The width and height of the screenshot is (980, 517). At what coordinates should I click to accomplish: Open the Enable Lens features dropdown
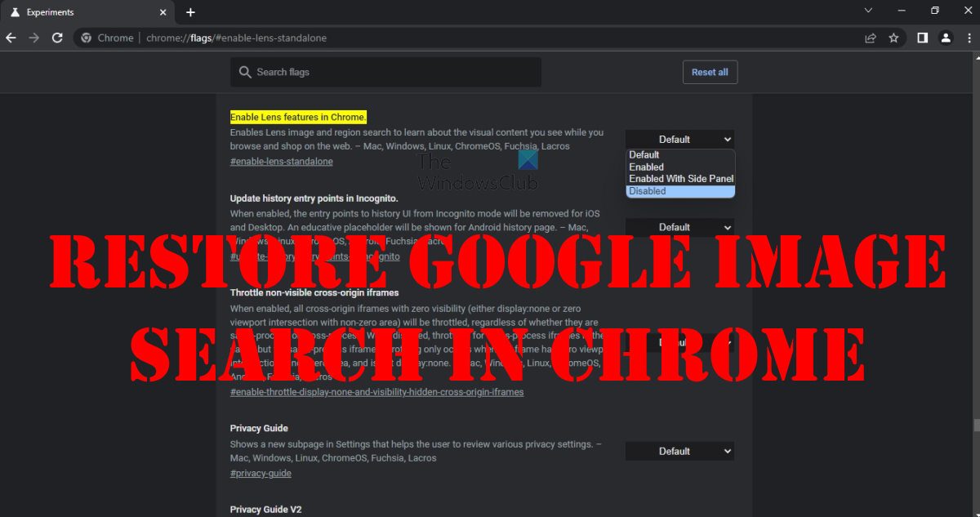679,139
